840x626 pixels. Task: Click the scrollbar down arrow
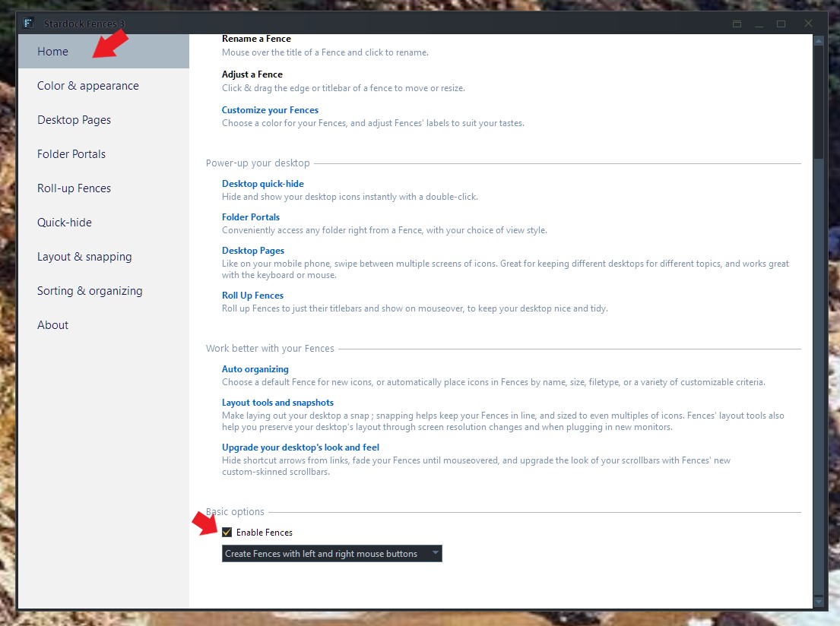(818, 602)
